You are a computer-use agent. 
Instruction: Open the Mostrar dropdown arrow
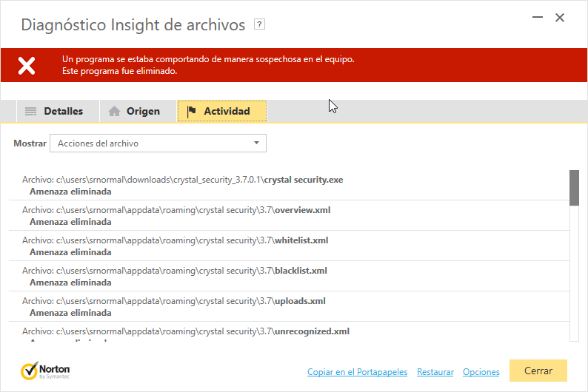pyautogui.click(x=256, y=143)
